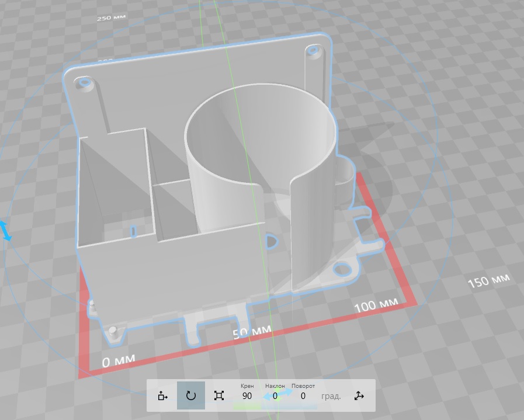Select the Scale tool icon
Viewport: 524px width, 420px height.
(219, 395)
